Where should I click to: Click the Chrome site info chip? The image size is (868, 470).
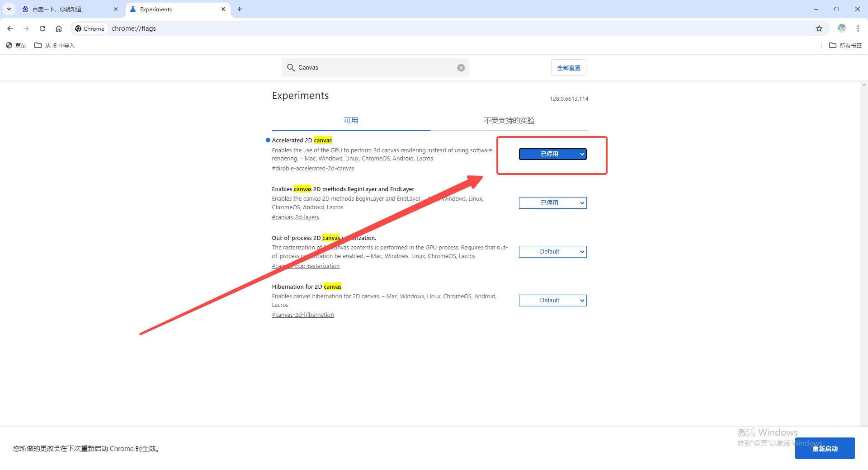coord(90,28)
